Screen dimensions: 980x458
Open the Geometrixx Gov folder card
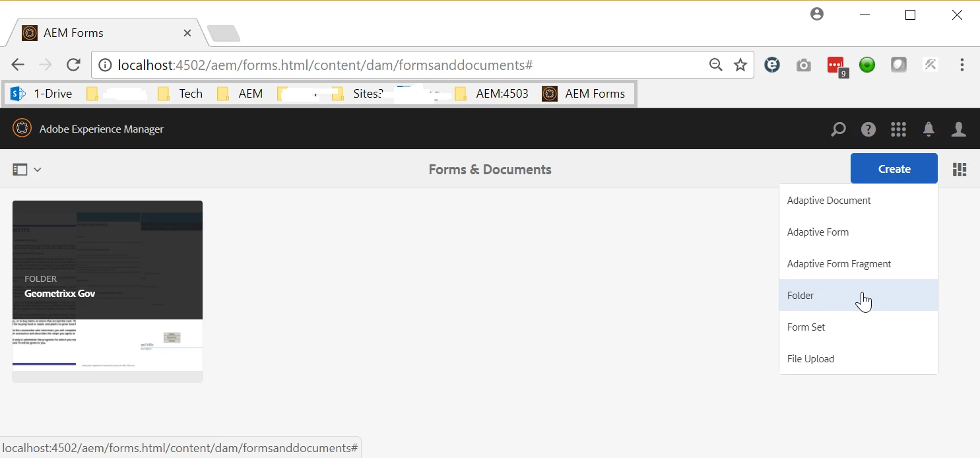click(108, 291)
